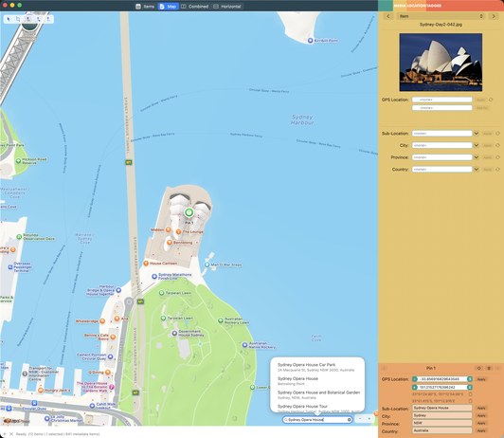Click the plus icon in status bar
This screenshot has width=504, height=438.
[5, 434]
